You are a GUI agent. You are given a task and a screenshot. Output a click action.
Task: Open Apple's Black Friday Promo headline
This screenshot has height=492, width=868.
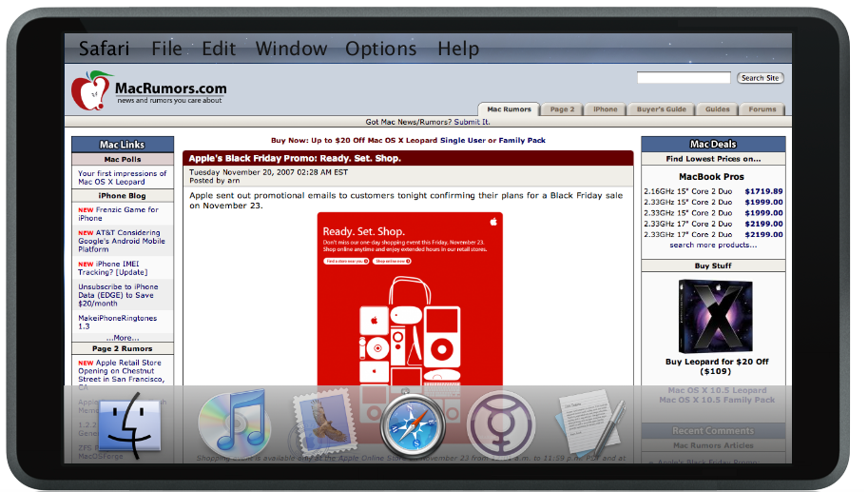[x=295, y=159]
